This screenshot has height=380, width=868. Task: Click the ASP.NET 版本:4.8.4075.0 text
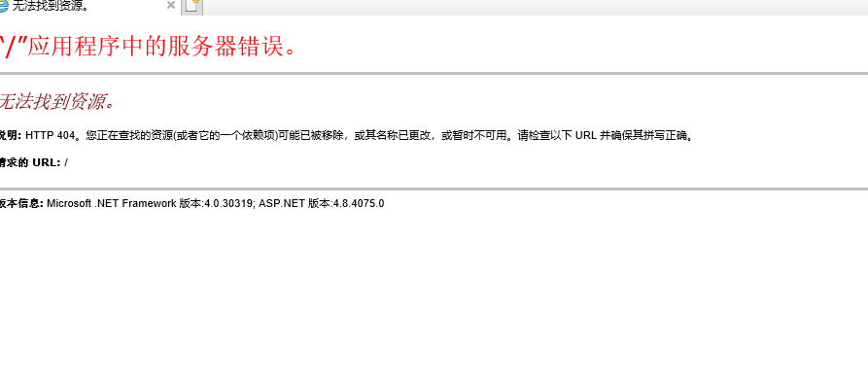(x=322, y=203)
